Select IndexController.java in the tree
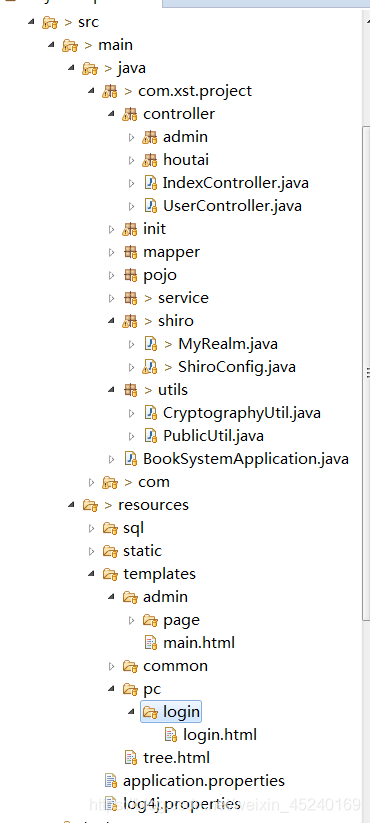This screenshot has width=370, height=823. point(236,183)
